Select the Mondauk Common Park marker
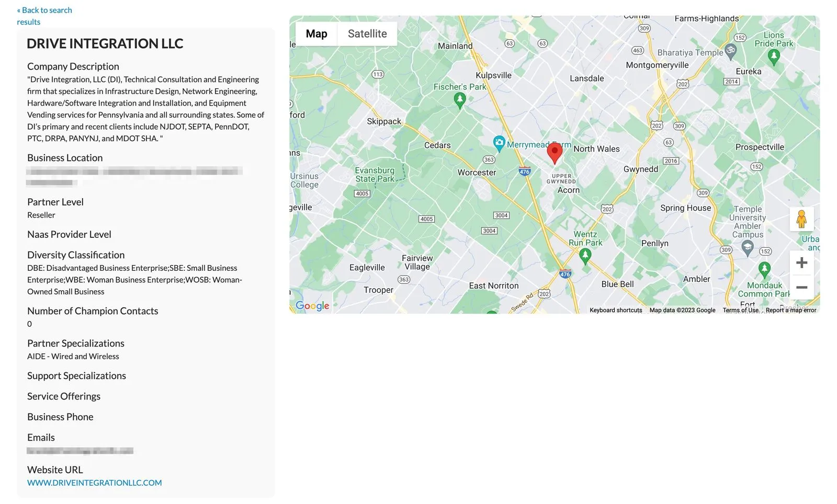Image resolution: width=837 pixels, height=504 pixels. point(764,269)
